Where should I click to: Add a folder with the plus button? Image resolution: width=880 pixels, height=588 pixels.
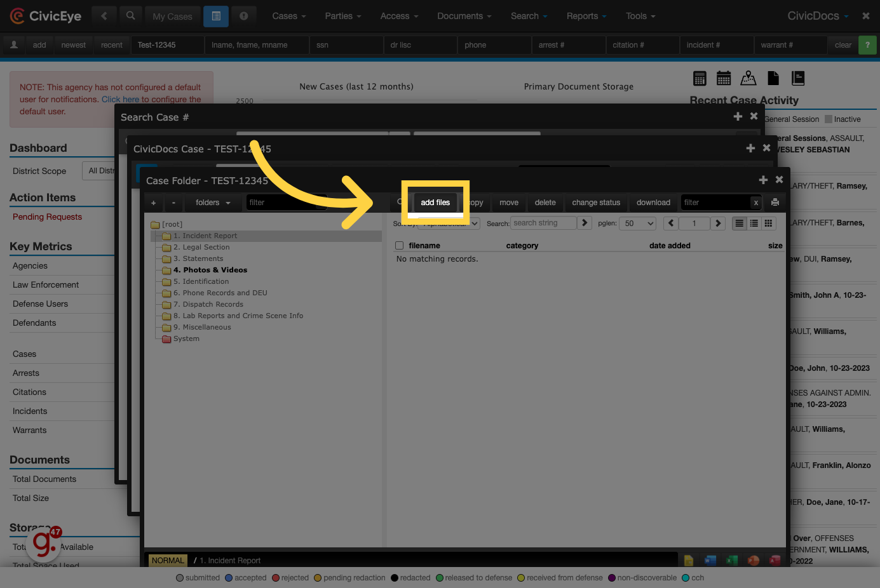pyautogui.click(x=154, y=203)
